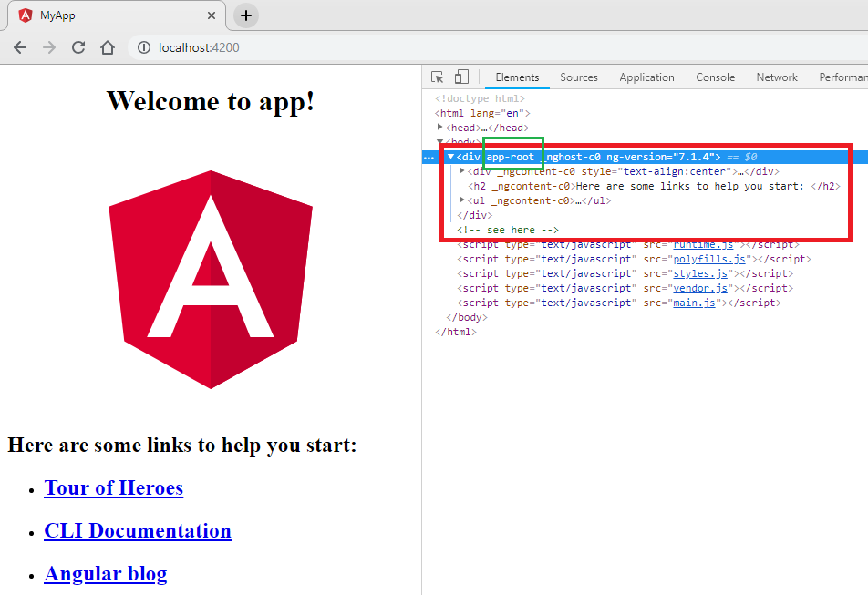Toggle the device toolbar in DevTools
Viewport: 868px width, 595px height.
point(461,77)
